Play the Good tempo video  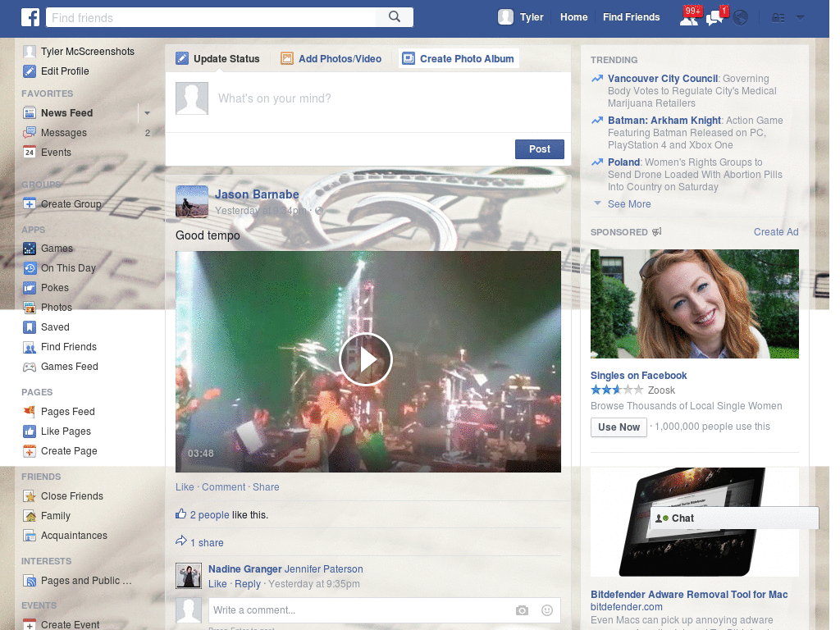[x=366, y=359]
